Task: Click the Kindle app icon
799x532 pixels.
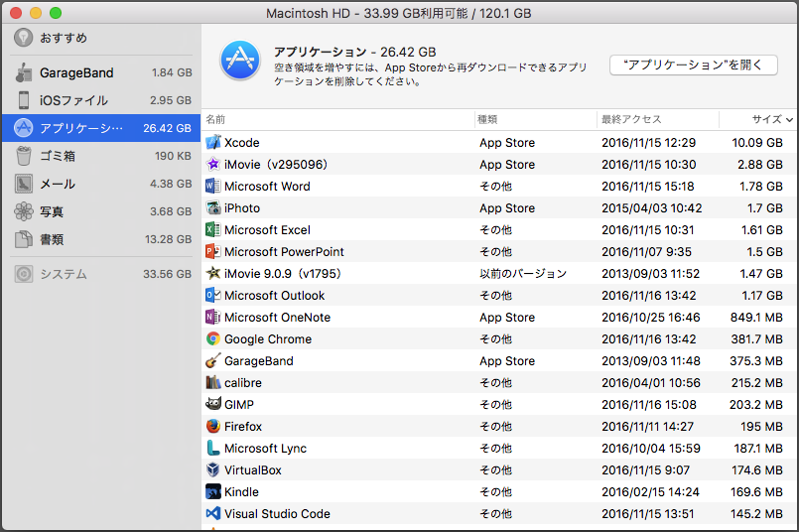Action: (212, 492)
